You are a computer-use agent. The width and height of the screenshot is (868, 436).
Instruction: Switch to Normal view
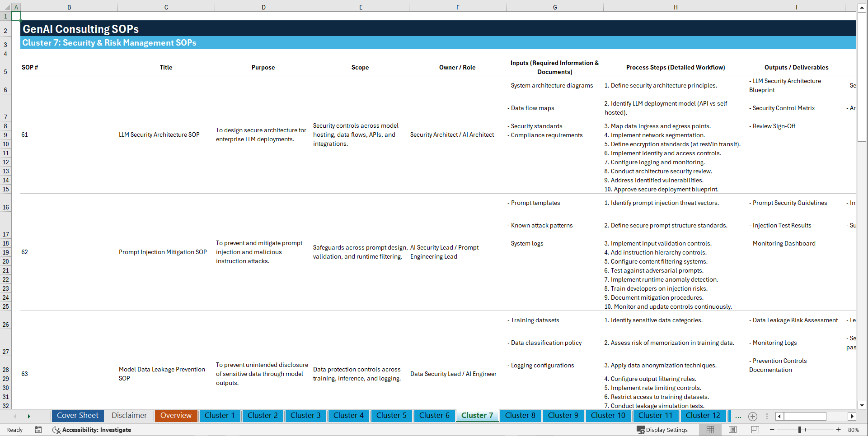pos(710,430)
